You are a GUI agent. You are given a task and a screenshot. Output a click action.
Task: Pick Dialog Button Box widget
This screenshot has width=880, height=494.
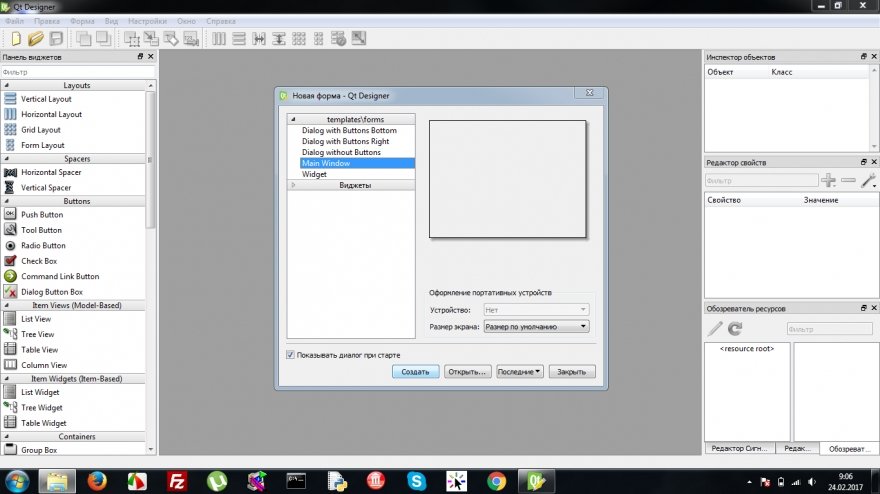click(x=52, y=292)
